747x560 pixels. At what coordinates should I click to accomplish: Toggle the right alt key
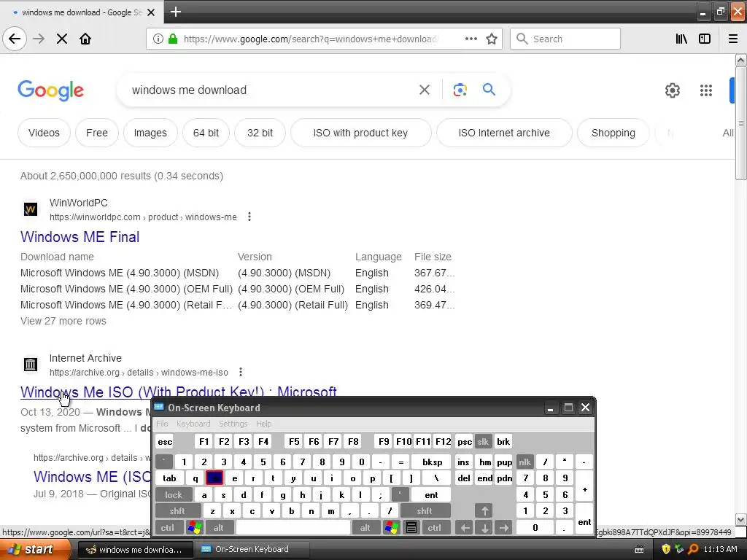pyautogui.click(x=365, y=528)
